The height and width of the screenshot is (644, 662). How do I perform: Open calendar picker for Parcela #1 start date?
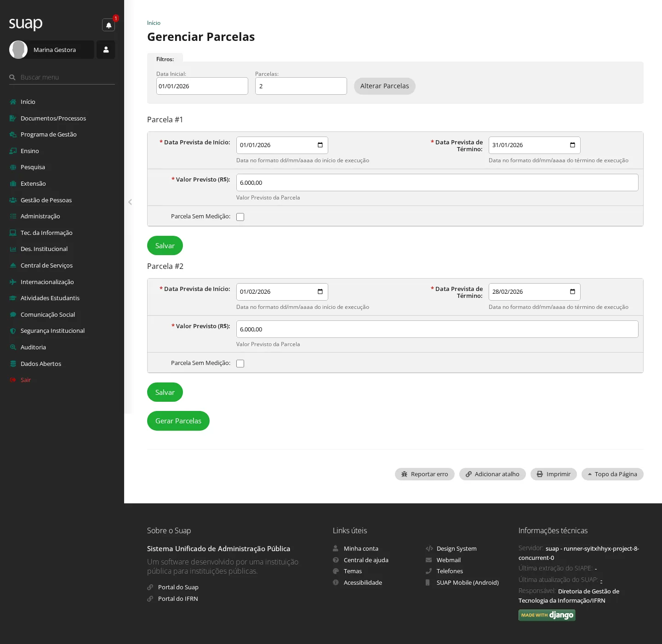pyautogui.click(x=320, y=145)
